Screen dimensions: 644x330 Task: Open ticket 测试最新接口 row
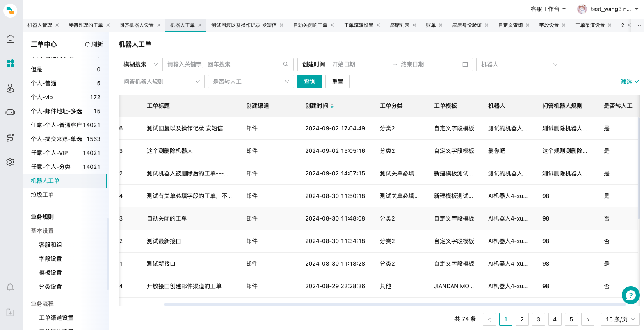click(378, 241)
